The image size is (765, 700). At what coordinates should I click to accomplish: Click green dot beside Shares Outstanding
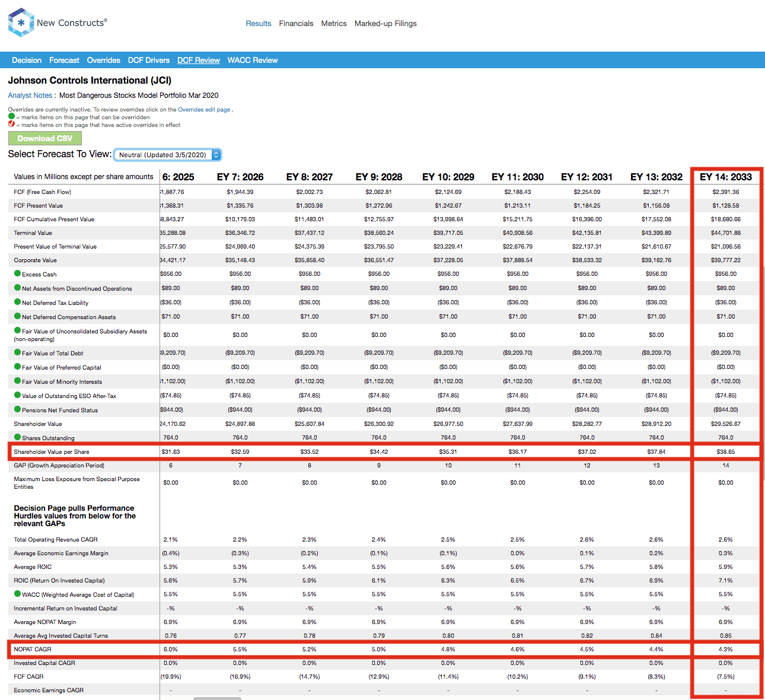coord(17,437)
